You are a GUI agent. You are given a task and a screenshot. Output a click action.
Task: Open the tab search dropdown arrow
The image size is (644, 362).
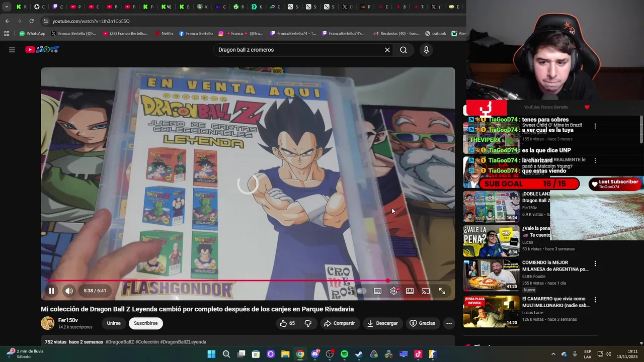point(7,7)
